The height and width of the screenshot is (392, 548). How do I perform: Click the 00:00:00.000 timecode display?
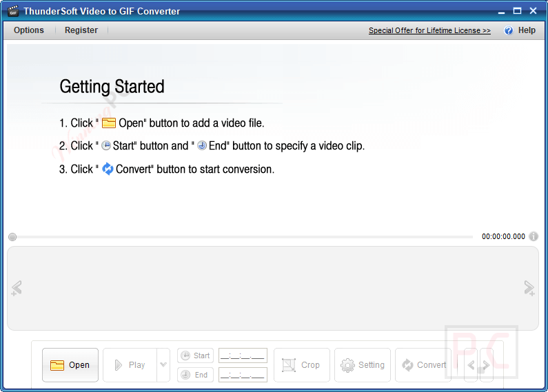coord(503,236)
